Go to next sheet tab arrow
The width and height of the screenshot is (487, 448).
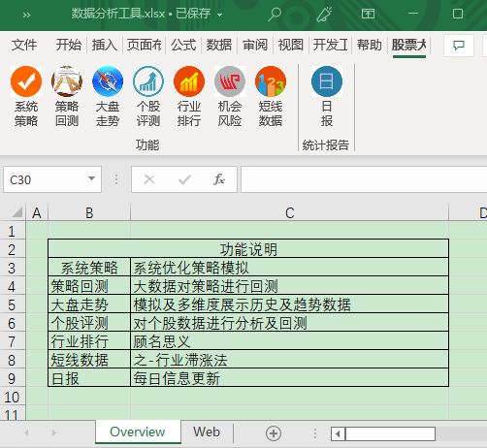click(x=54, y=432)
